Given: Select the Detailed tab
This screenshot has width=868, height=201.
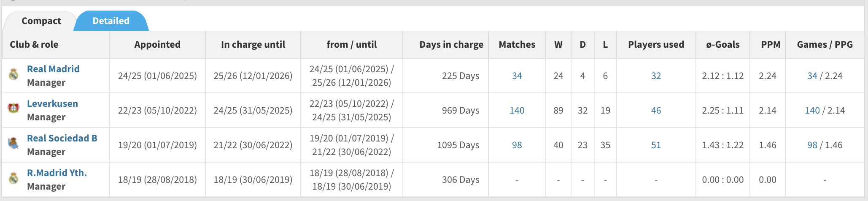Looking at the screenshot, I should 111,21.
